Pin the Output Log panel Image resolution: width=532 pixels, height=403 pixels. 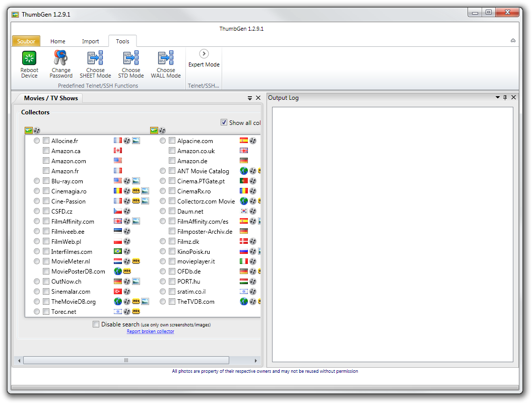505,97
